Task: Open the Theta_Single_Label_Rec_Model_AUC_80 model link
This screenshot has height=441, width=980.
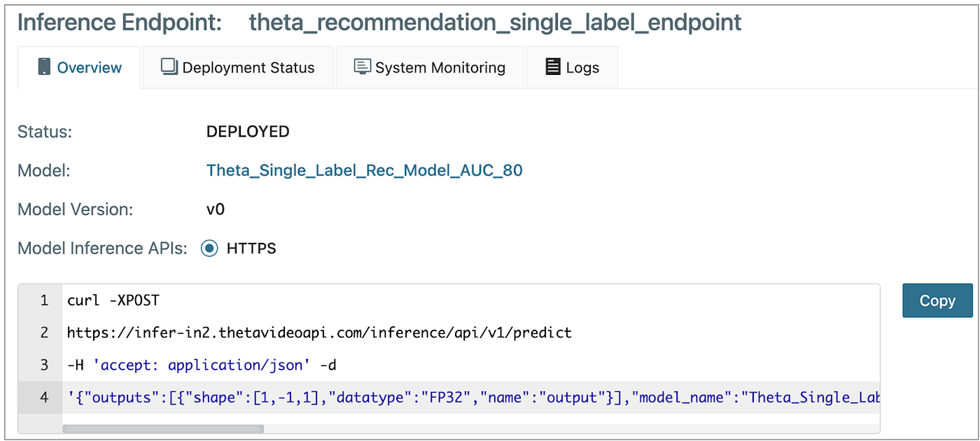Action: click(365, 170)
